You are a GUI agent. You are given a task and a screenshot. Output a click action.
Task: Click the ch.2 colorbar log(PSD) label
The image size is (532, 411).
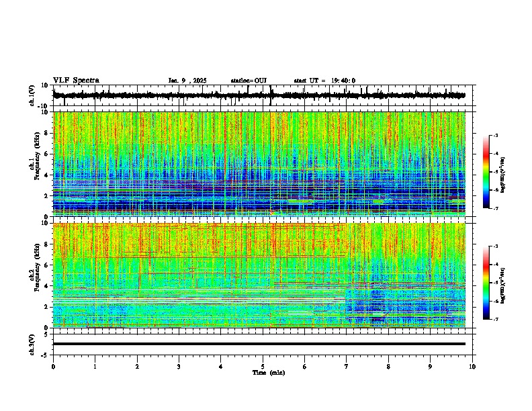[x=503, y=285]
